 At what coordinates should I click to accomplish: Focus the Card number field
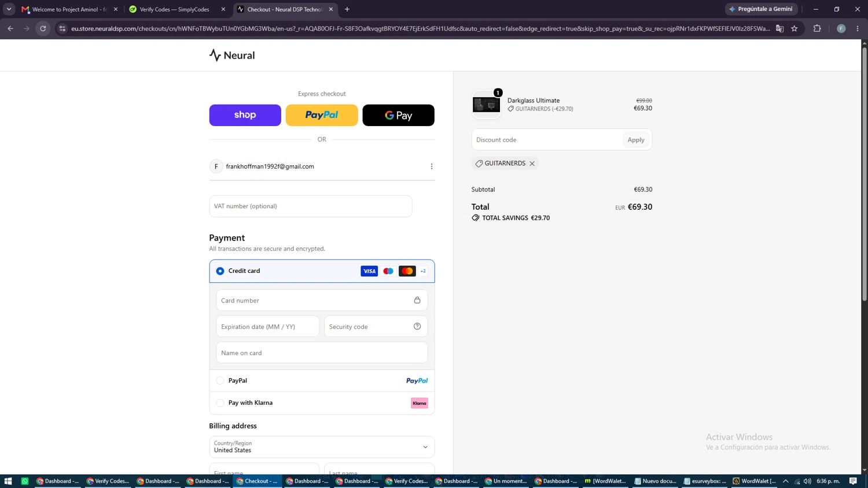coord(322,301)
